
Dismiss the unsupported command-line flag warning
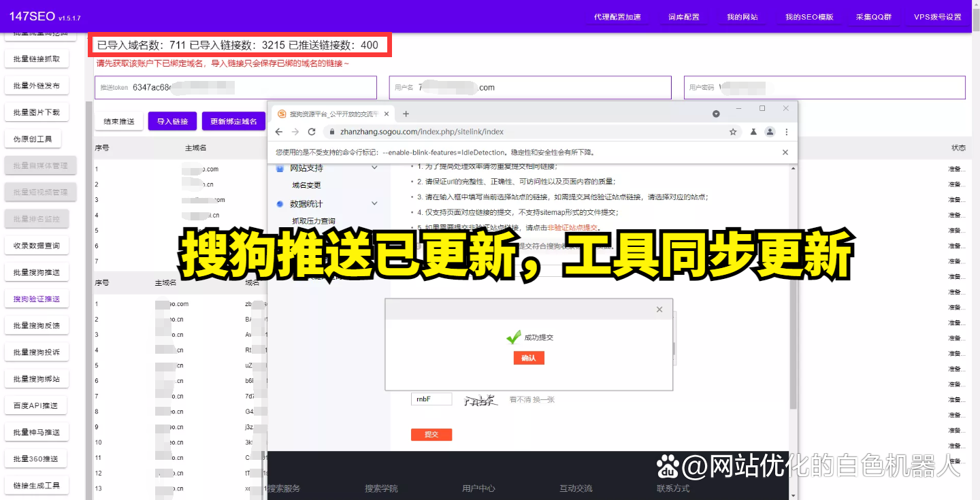tap(785, 152)
